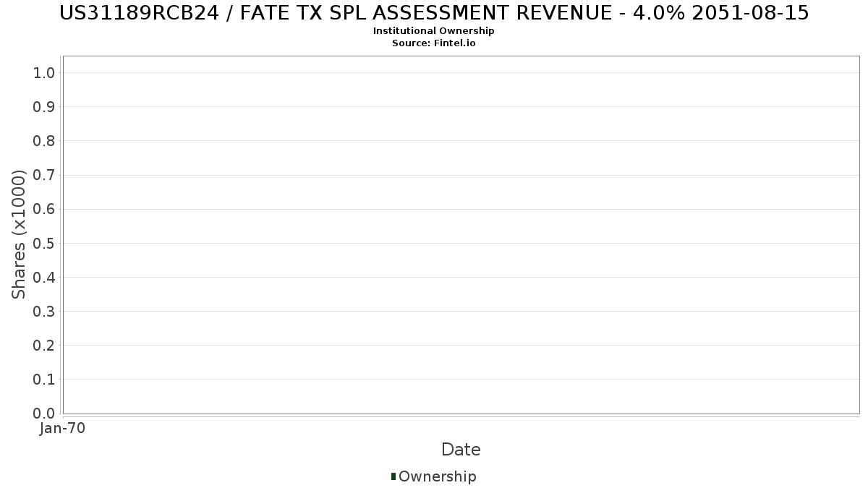Viewport: 868px width, 488px height.
Task: Select the 0.8 y-axis tick label
Action: pos(44,141)
